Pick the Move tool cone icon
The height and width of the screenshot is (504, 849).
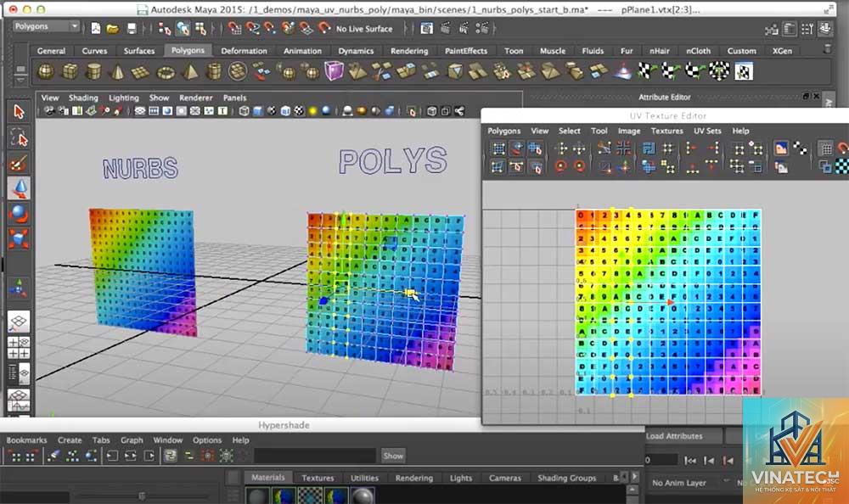(x=19, y=188)
